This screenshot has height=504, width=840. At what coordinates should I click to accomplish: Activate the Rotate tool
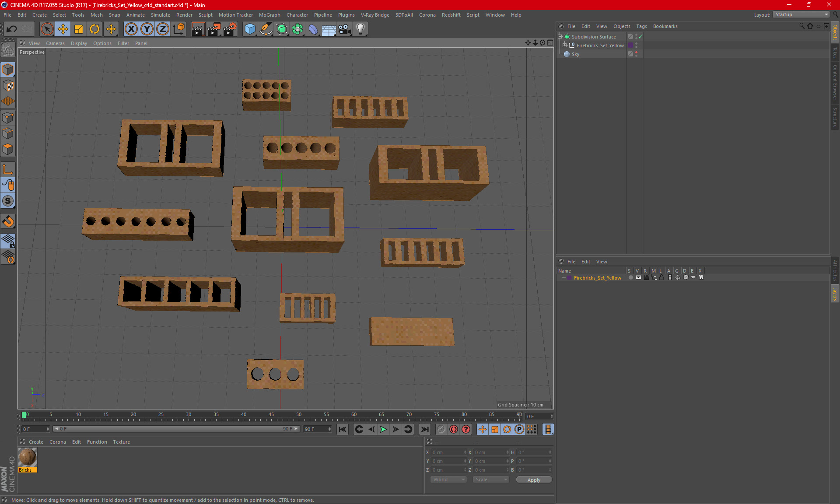(x=94, y=29)
